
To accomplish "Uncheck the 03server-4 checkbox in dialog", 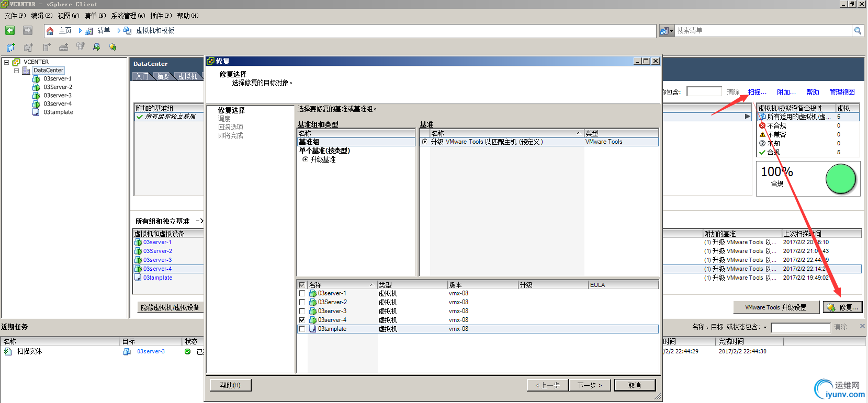I will tap(302, 320).
